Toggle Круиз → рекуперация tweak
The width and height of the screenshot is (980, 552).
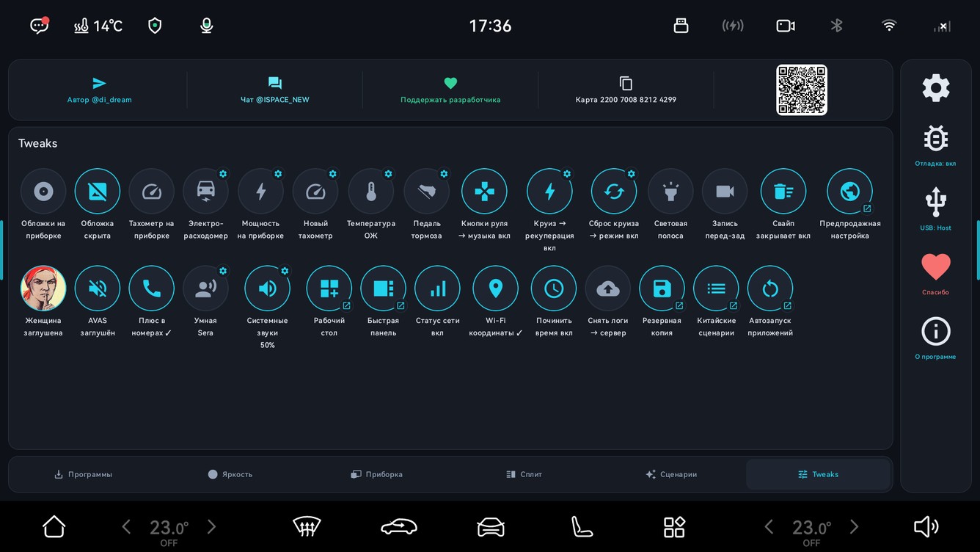coord(549,192)
